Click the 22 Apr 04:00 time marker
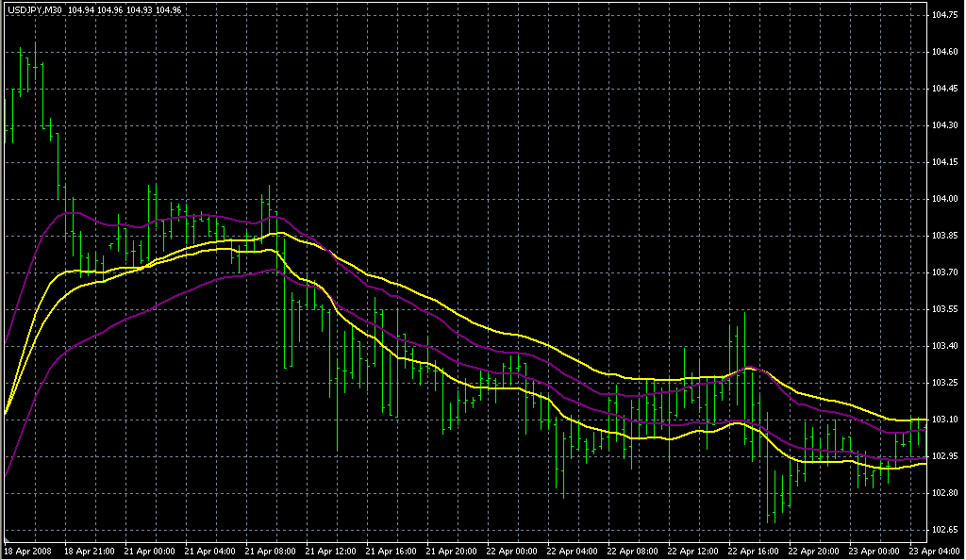This screenshot has height=560, width=966. click(x=573, y=551)
